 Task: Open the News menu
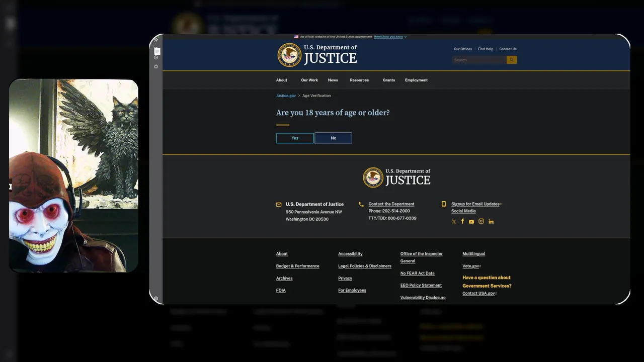(x=333, y=80)
